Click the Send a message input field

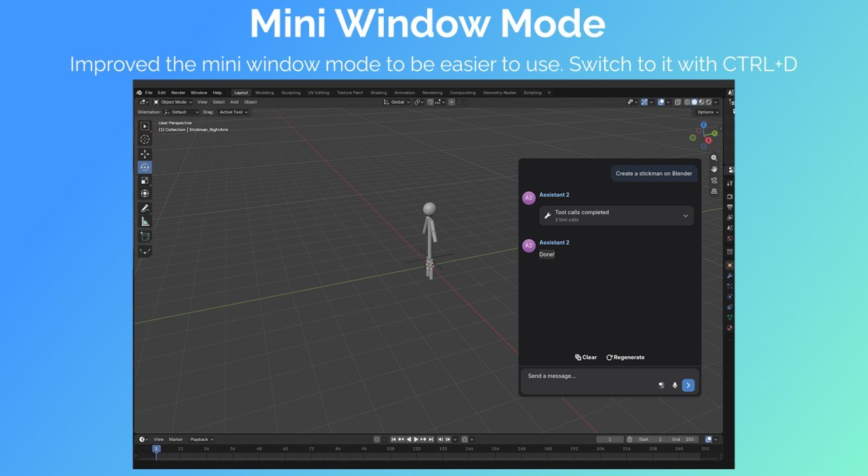point(610,381)
